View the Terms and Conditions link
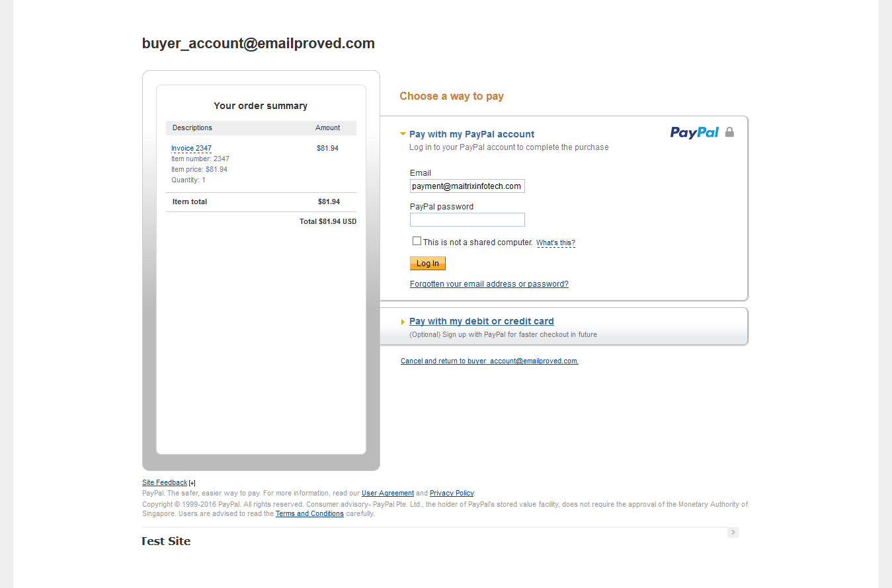The image size is (892, 588). 309,513
